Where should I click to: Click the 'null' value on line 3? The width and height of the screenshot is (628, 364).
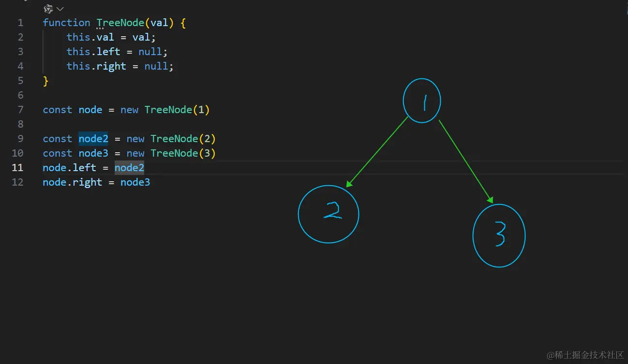coord(150,52)
